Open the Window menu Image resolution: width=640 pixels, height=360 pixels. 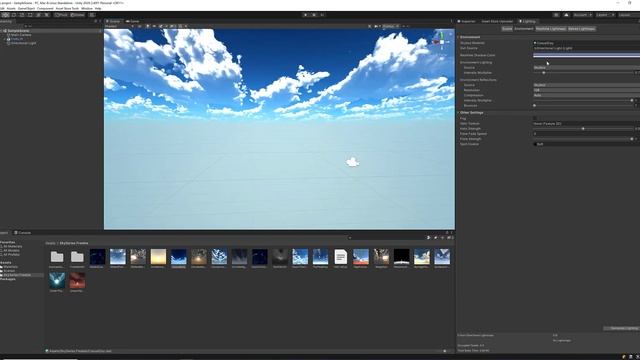[87, 8]
